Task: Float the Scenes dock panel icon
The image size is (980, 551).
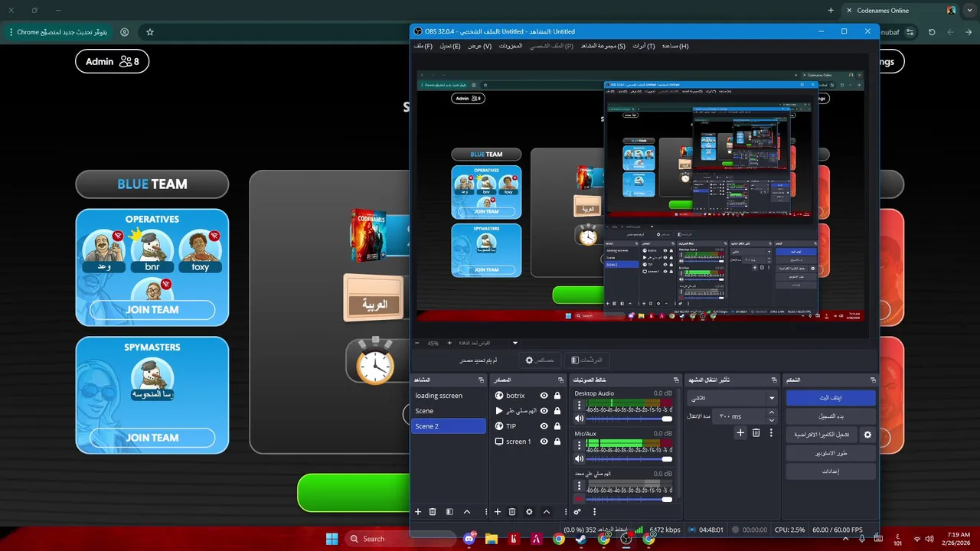Action: pos(482,380)
